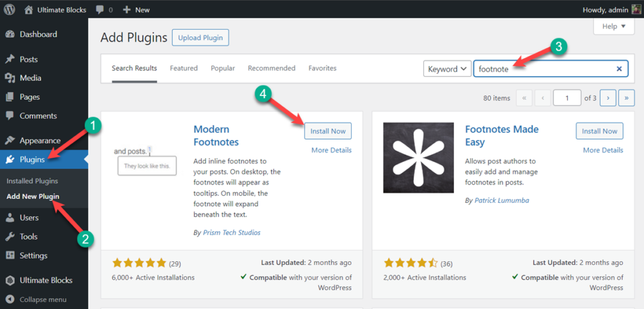Switch to the Search Results tab
Viewport: 644px width, 309px height.
[135, 68]
